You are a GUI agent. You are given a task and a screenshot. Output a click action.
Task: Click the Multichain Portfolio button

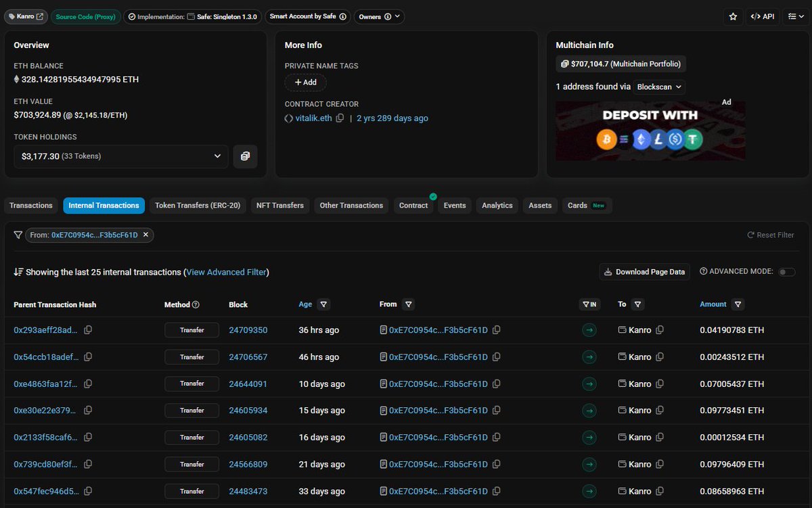pos(621,64)
